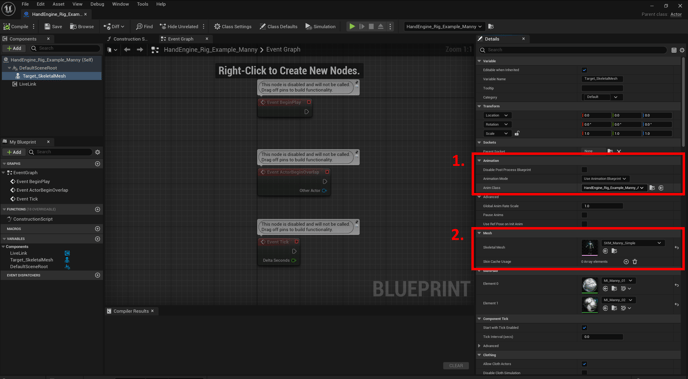Screen dimensions: 688x379
Task: Toggle Use Ref Pose on Init Anim
Action: 584,224
